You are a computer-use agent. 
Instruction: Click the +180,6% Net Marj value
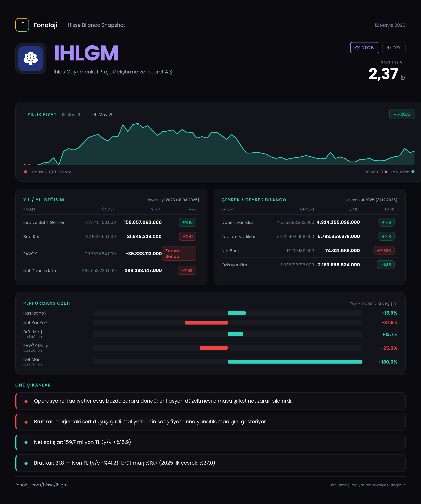coord(388,362)
